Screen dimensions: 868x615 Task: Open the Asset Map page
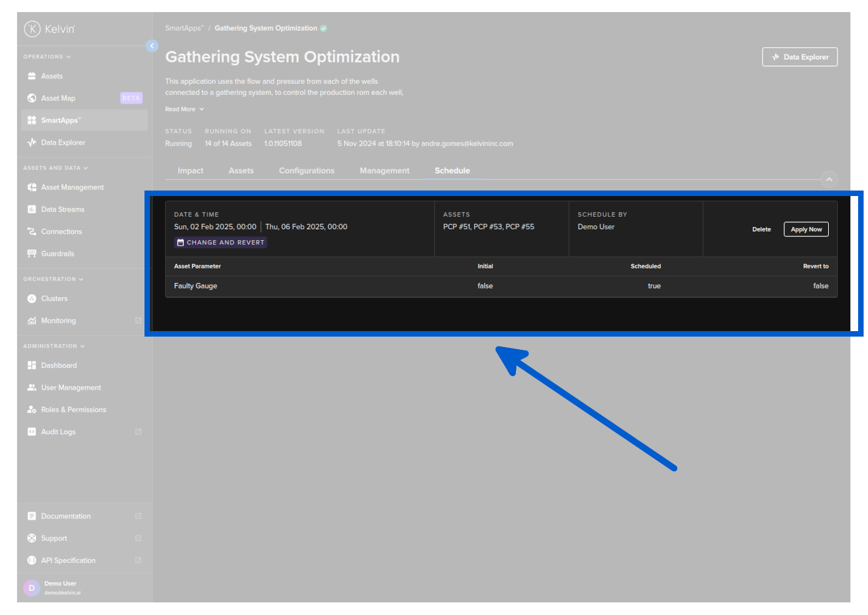coord(58,98)
